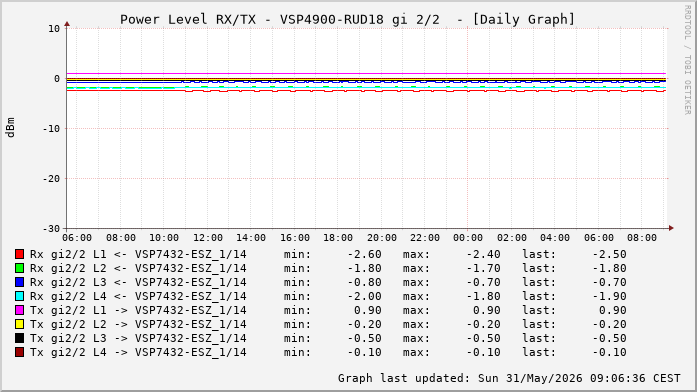The height and width of the screenshot is (392, 697).
Task: Click the legend text Tx gi2/2 L2 -> VSP7432-ESZ_1/14
Action: 138,324
